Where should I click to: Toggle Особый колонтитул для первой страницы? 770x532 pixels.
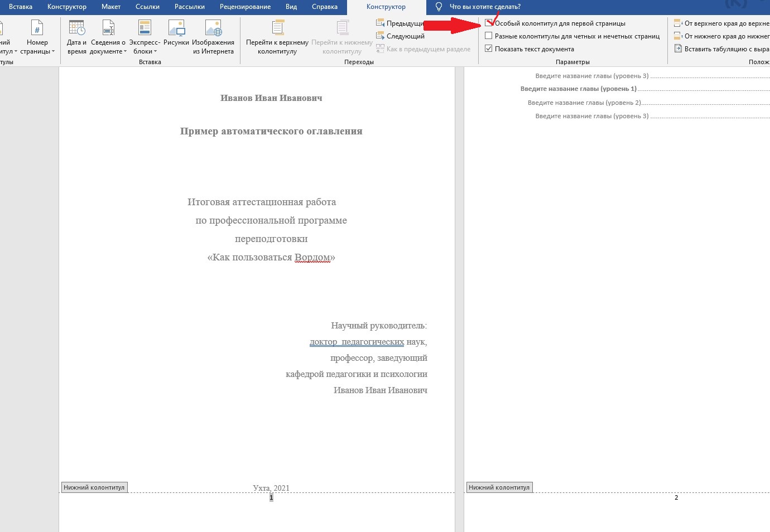click(489, 23)
